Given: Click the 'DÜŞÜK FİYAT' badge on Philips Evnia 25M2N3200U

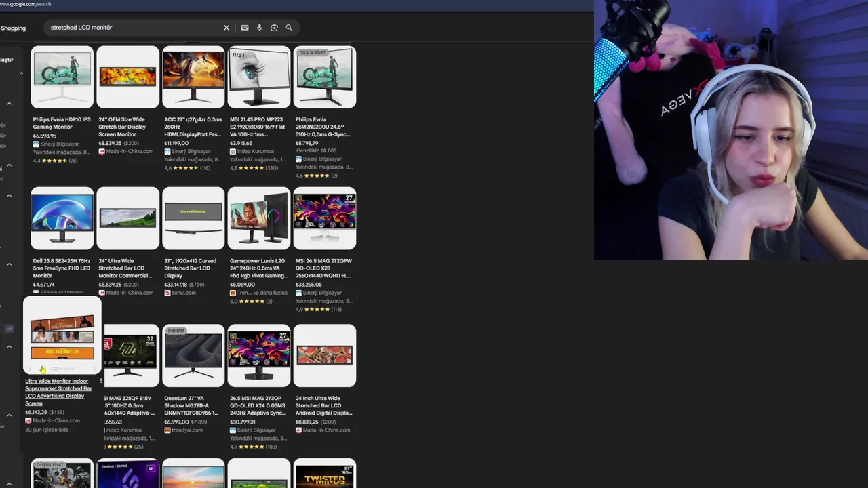Looking at the screenshot, I should coord(313,52).
